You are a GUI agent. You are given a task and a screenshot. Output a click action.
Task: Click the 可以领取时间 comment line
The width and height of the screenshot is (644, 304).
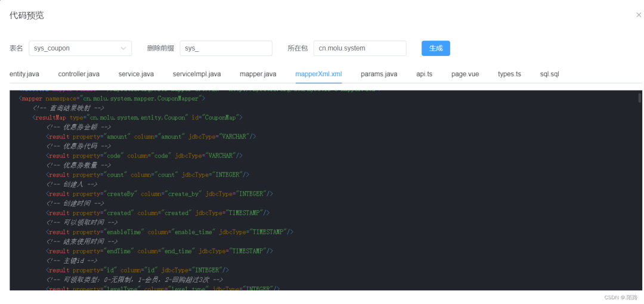point(82,222)
